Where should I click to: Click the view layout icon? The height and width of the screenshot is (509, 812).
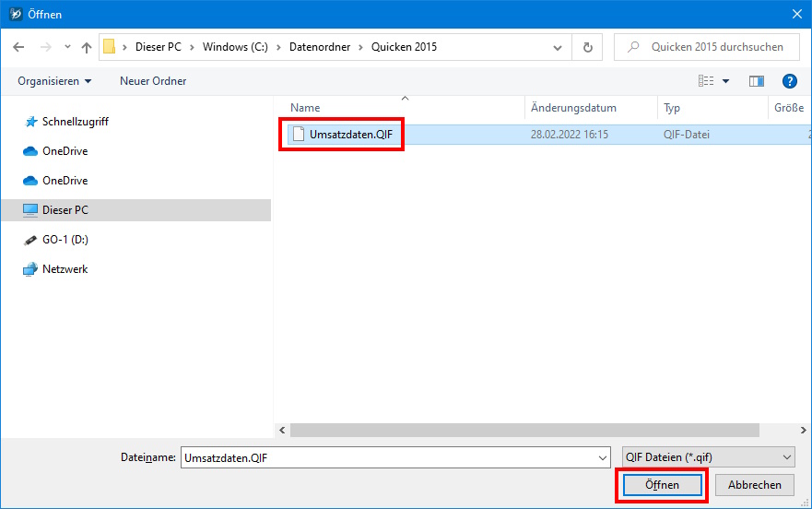pos(706,81)
